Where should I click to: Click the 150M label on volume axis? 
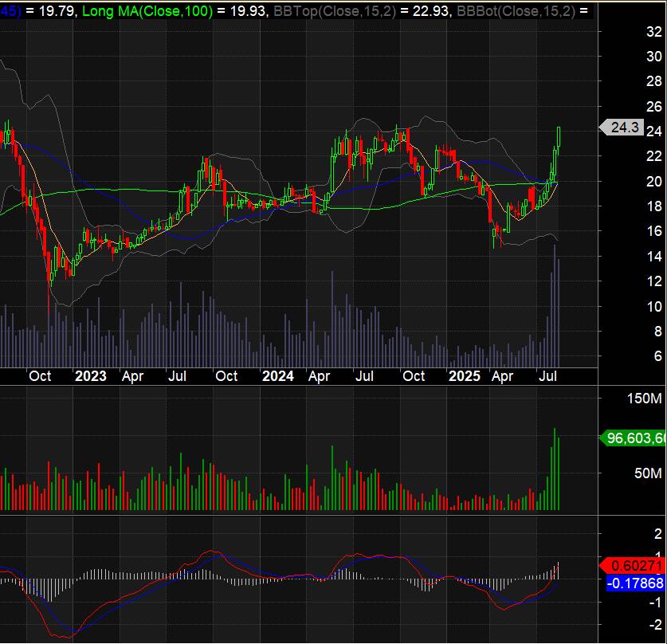pyautogui.click(x=643, y=399)
